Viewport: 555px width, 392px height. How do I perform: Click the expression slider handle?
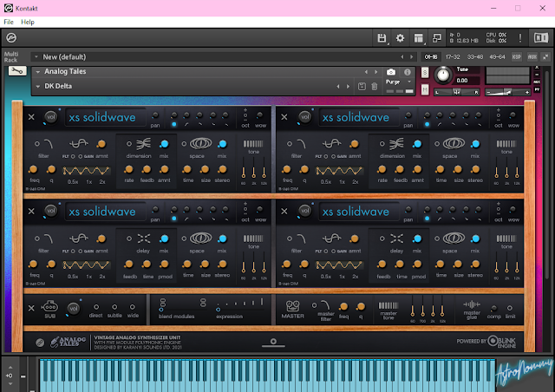pos(218,310)
